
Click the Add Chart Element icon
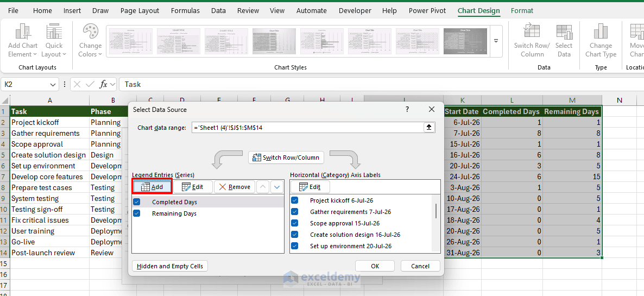tap(23, 32)
